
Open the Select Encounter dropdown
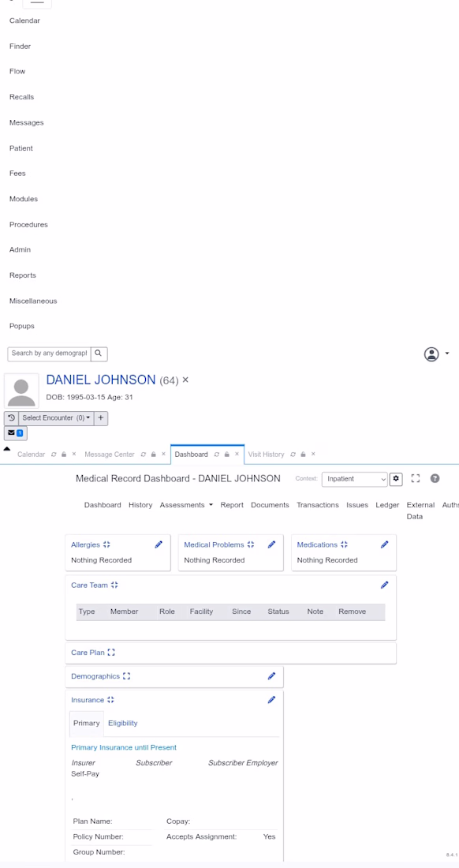point(56,418)
